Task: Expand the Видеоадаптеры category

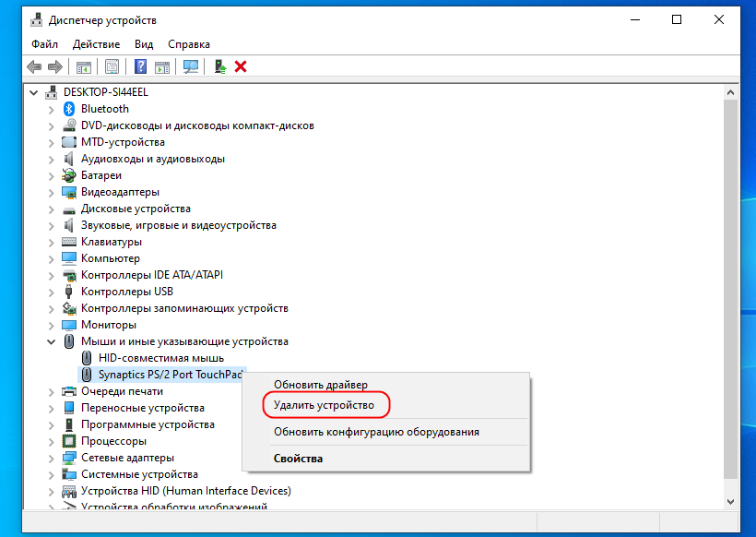Action: pyautogui.click(x=52, y=192)
